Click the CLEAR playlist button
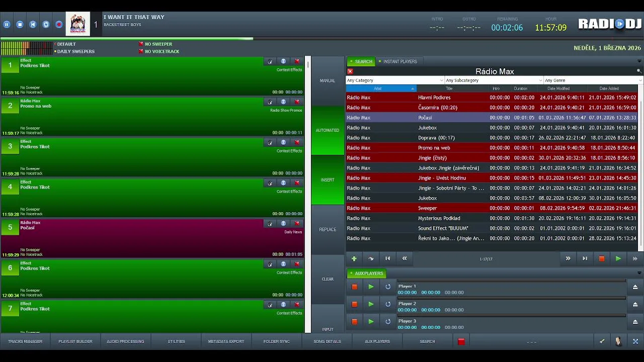This screenshot has width=644, height=362. click(x=328, y=279)
